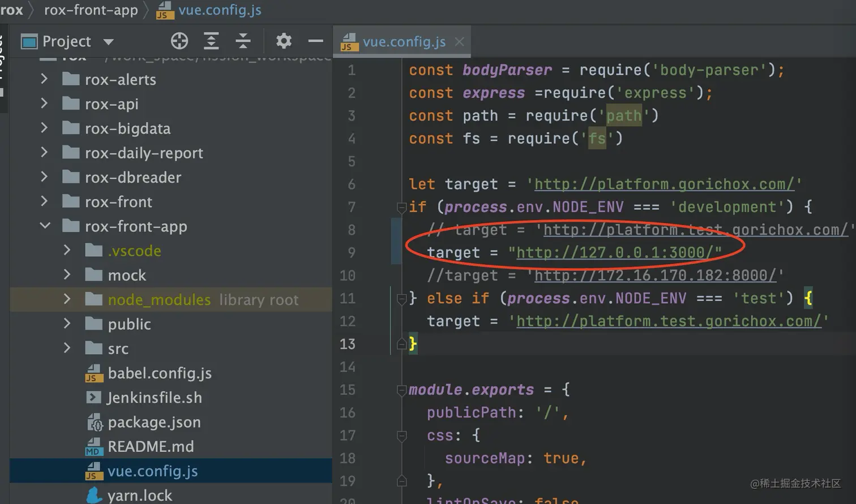Select the mock folder icon
Screen dimensions: 856x504
(93, 274)
